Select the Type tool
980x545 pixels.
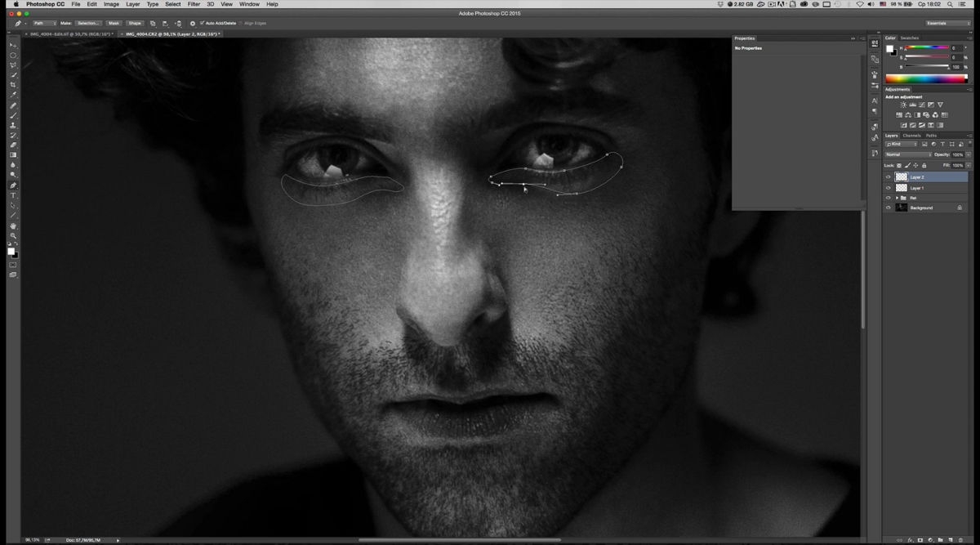(x=13, y=195)
